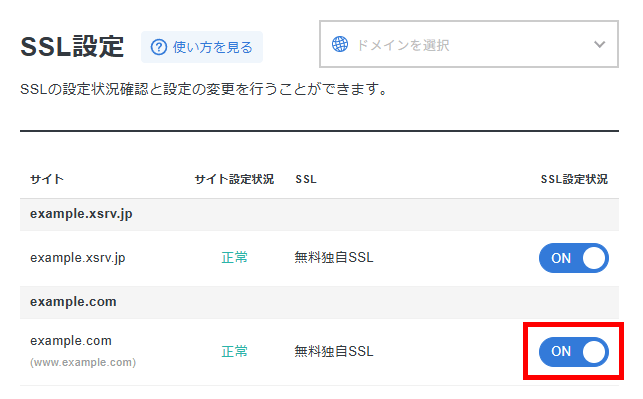Click the SSL column header
The image size is (643, 399).
[x=306, y=179]
